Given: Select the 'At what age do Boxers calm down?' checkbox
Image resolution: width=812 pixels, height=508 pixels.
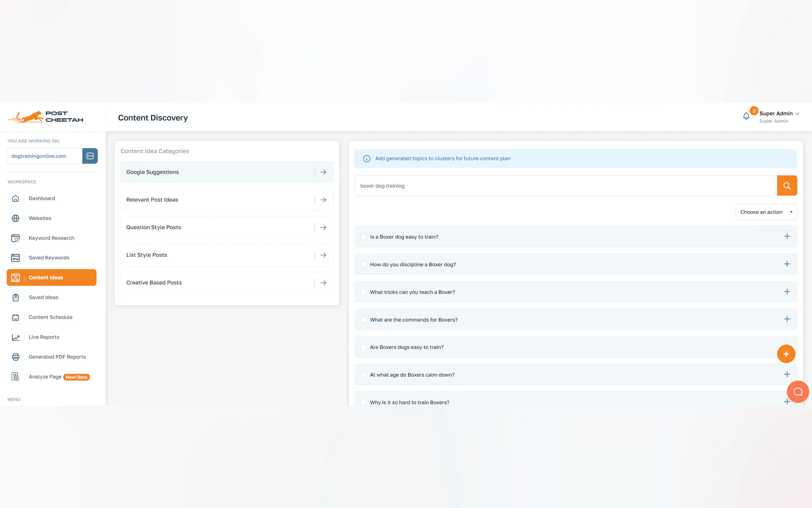Looking at the screenshot, I should tap(363, 375).
